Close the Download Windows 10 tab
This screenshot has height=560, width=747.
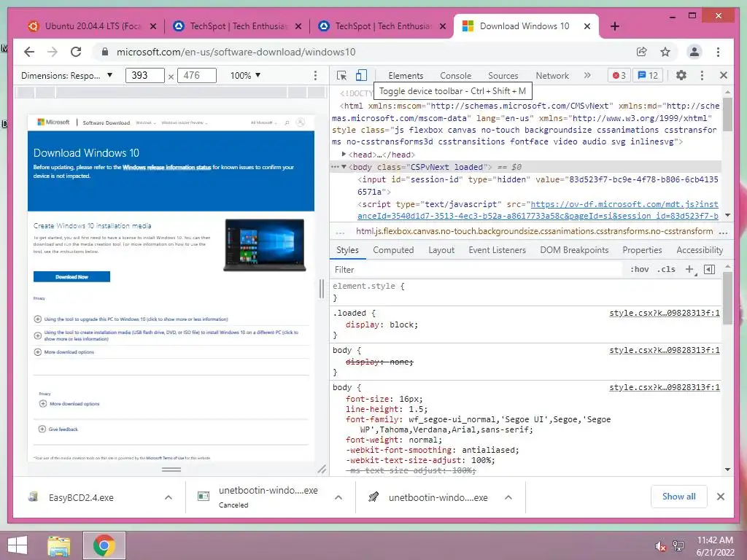(587, 26)
